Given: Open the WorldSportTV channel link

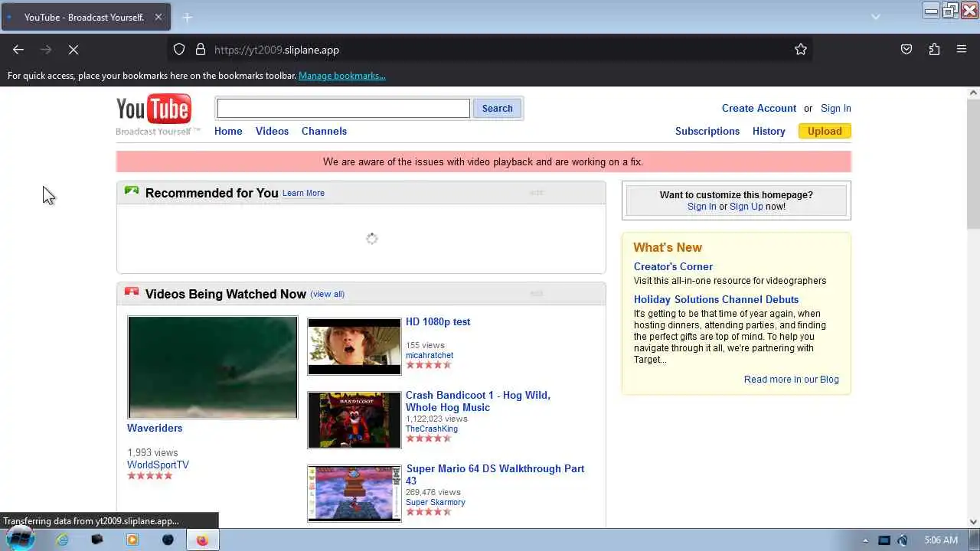Looking at the screenshot, I should pos(158,465).
